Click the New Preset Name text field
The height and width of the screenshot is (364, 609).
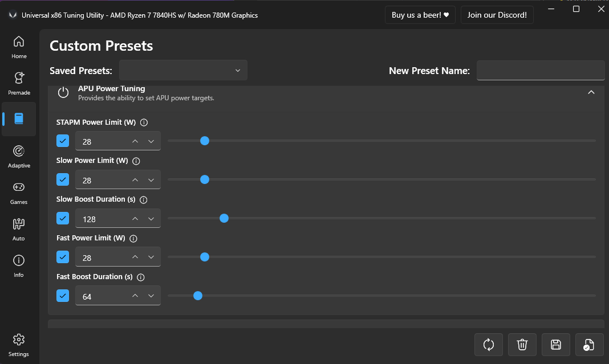click(541, 71)
